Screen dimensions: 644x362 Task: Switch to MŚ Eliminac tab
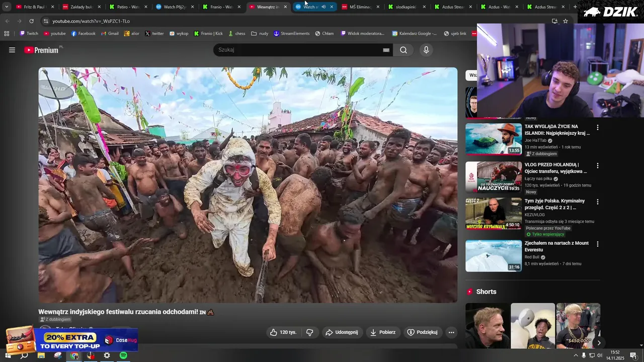click(360, 7)
